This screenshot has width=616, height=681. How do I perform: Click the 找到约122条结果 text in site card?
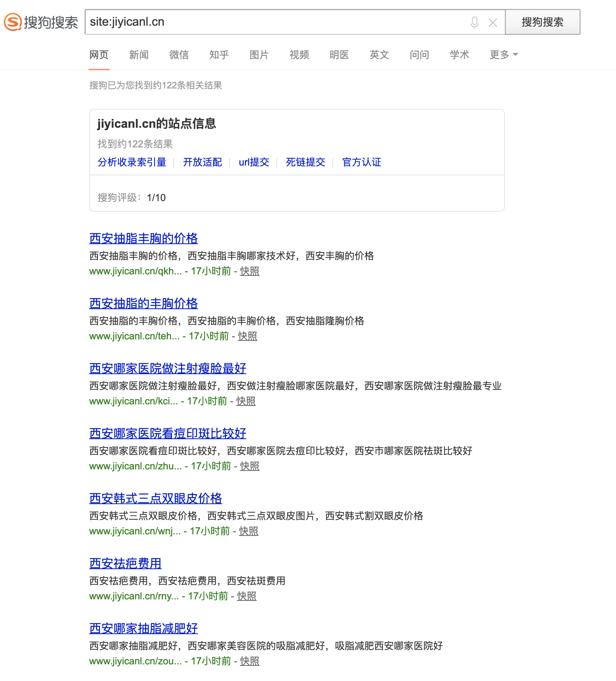(x=135, y=144)
